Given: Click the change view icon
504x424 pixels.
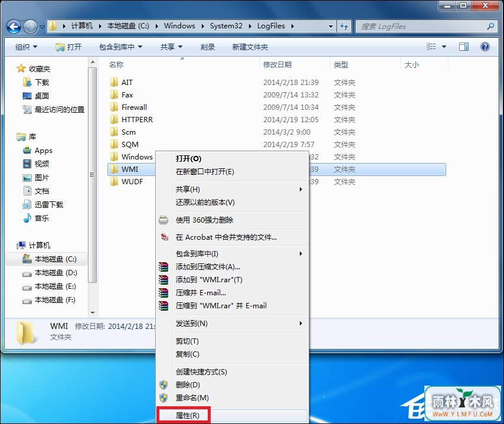Looking at the screenshot, I should [431, 47].
